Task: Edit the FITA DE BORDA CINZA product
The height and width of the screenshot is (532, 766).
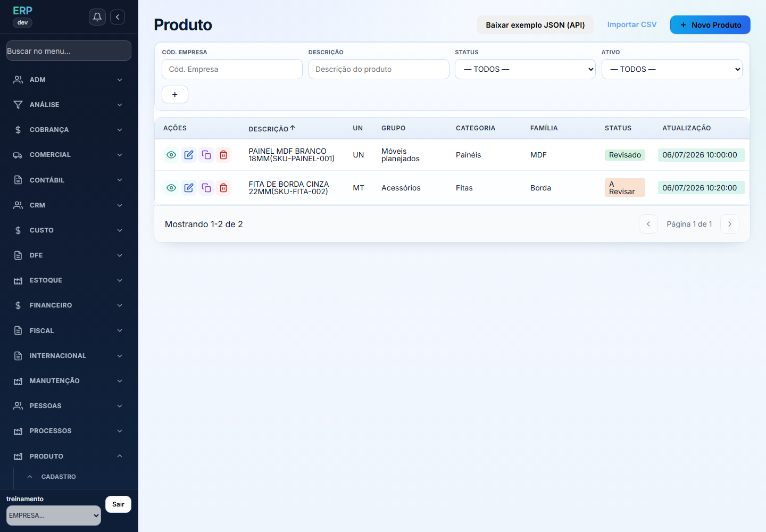Action: coord(189,188)
